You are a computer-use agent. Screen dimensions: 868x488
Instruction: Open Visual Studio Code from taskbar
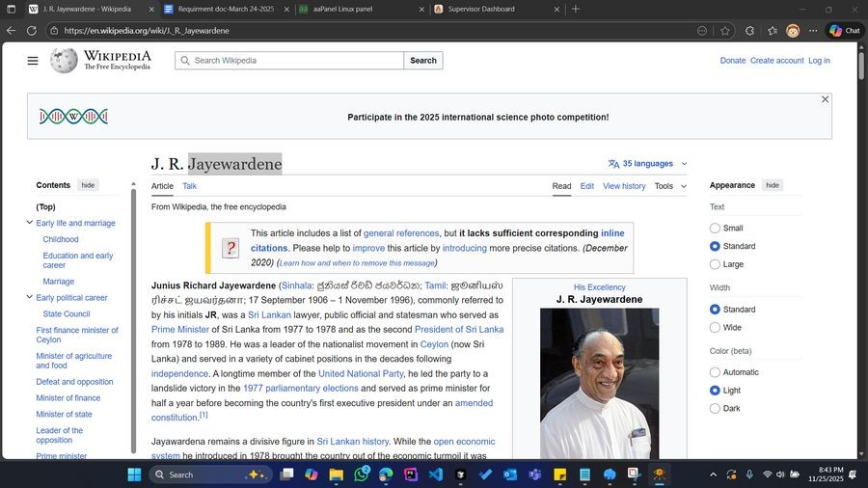click(x=436, y=474)
